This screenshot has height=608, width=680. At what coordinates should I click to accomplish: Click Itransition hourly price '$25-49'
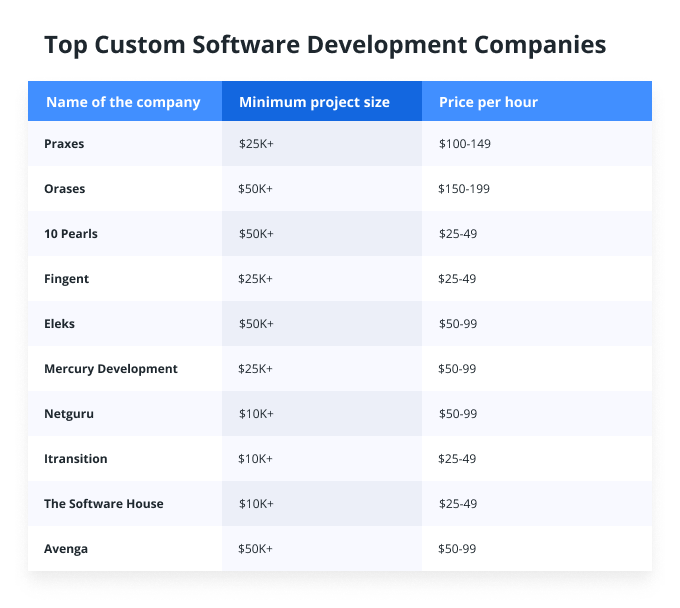point(457,459)
